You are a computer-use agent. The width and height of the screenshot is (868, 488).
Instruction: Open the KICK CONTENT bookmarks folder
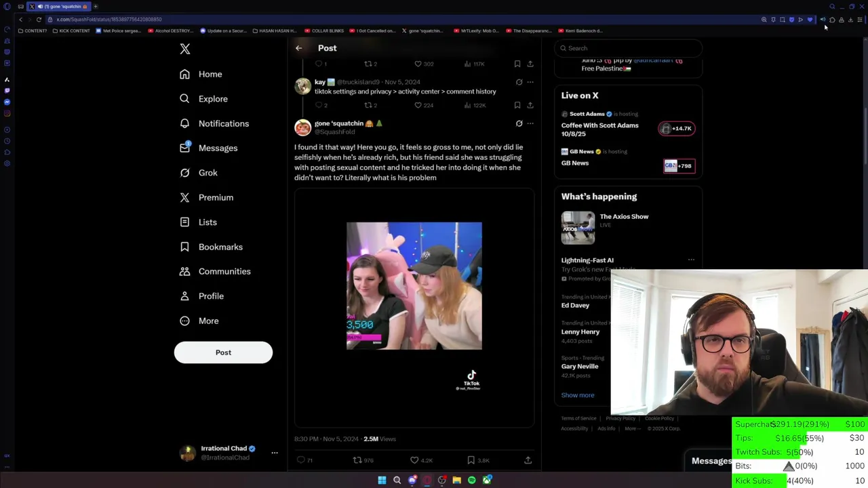tap(71, 30)
